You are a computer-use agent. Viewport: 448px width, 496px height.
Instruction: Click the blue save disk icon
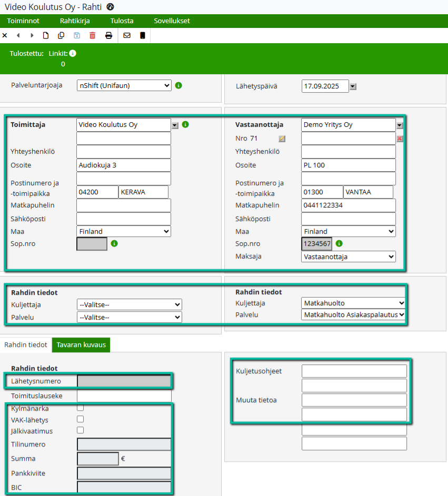pos(77,35)
